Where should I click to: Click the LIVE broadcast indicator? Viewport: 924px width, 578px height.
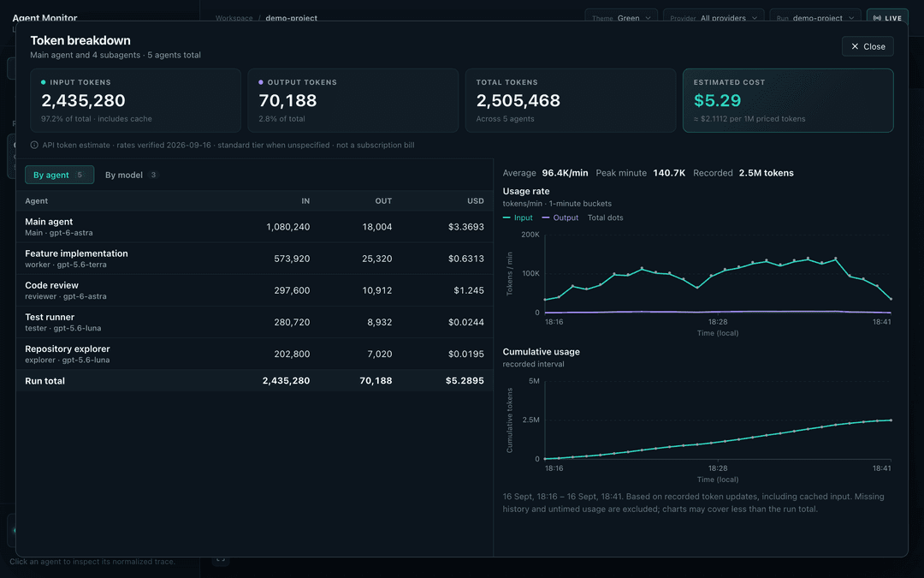coord(887,18)
